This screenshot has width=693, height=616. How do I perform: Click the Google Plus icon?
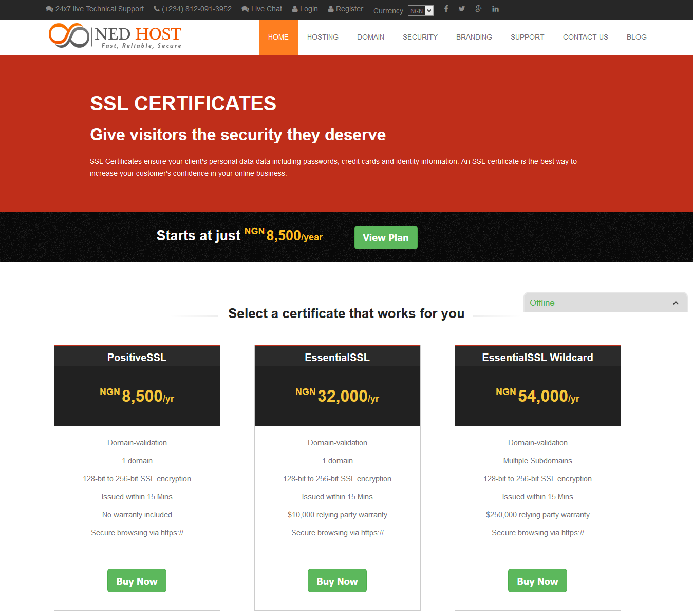pos(478,9)
